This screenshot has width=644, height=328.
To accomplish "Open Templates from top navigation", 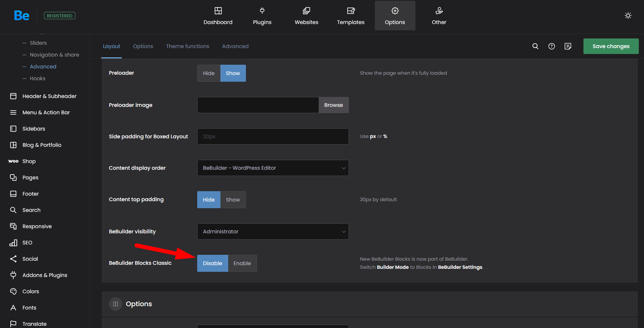I will (350, 16).
